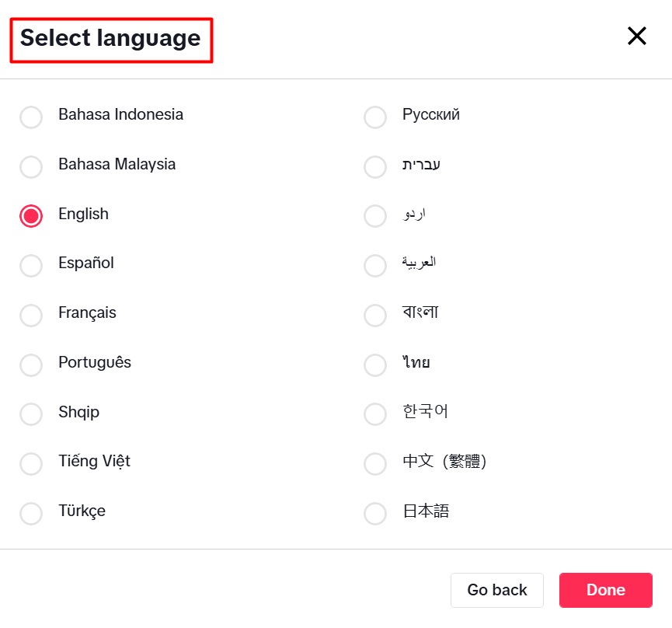Pick the 日本語 radio button
This screenshot has width=672, height=628.
pos(375,513)
